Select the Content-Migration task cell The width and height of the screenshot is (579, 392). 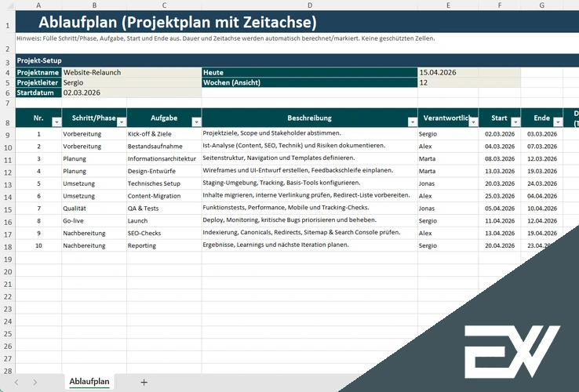[x=164, y=196]
